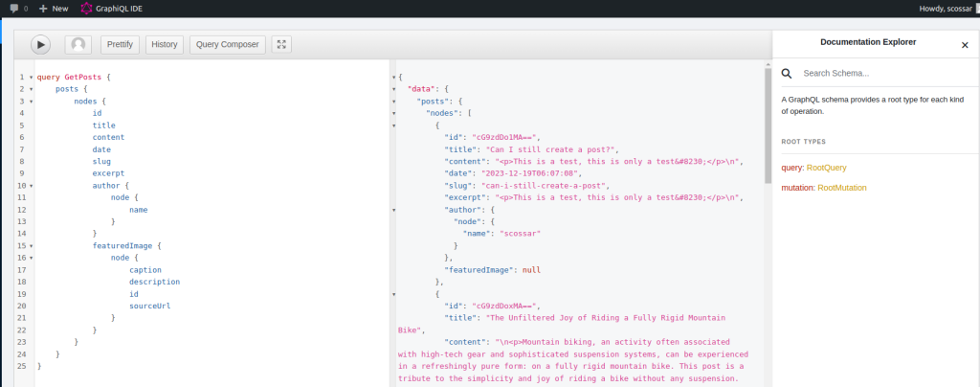The image size is (980, 387).
Task: Click the comments bubble icon in admin bar
Action: click(x=14, y=9)
